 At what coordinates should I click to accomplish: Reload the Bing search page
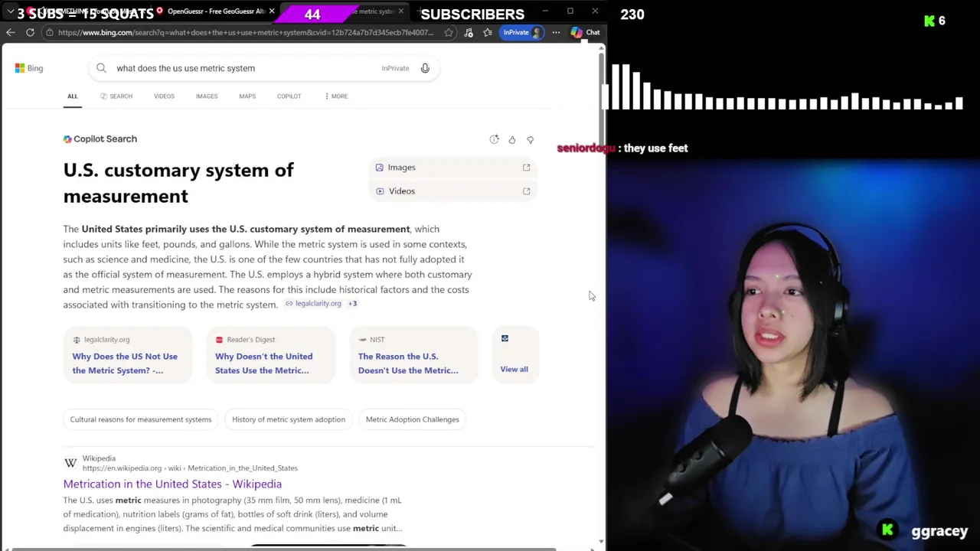click(30, 32)
